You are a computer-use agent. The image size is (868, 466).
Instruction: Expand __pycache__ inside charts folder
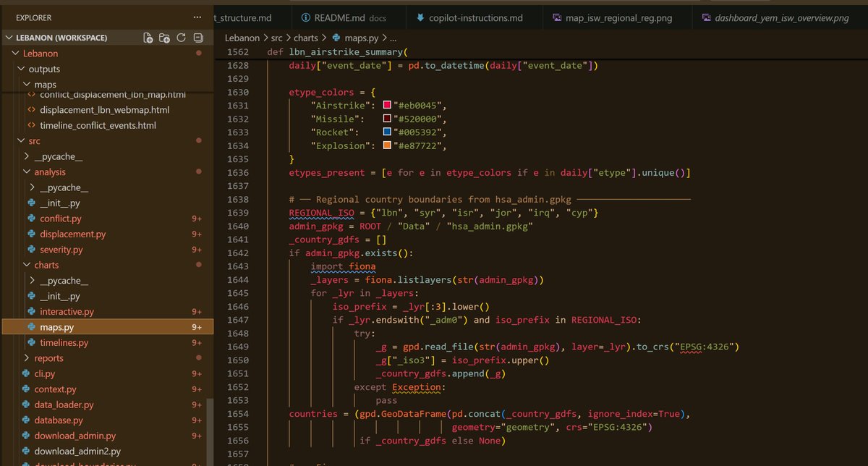[32, 281]
